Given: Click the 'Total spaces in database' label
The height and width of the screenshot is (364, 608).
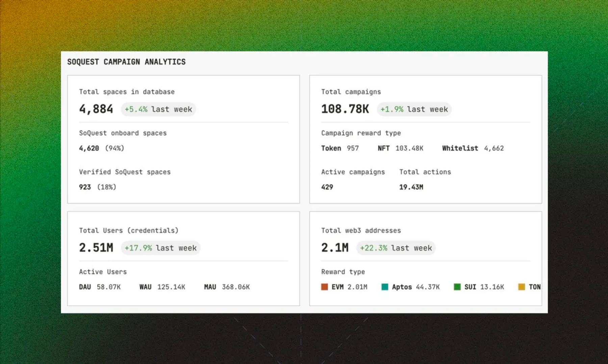Looking at the screenshot, I should (127, 92).
